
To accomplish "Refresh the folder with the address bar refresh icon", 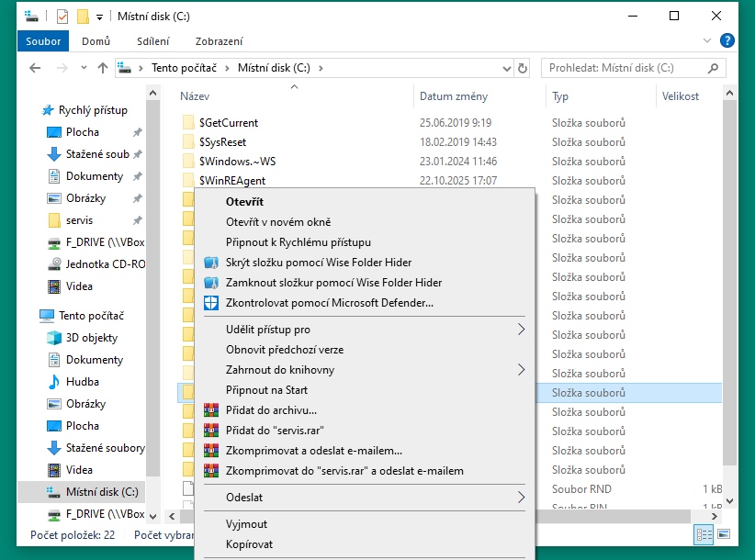I will [x=523, y=68].
